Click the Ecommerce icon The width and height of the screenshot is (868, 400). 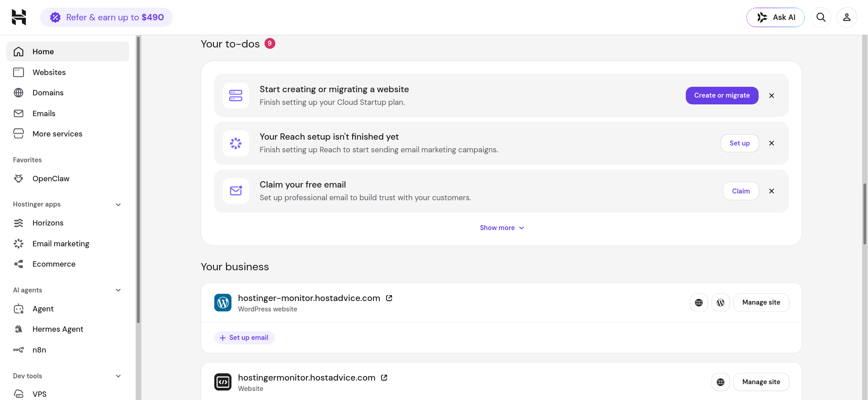(19, 264)
